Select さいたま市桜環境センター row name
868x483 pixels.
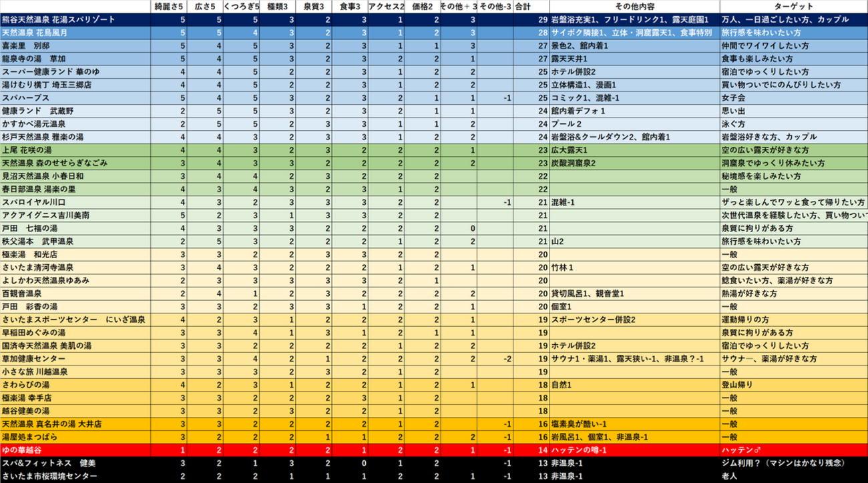coord(76,476)
